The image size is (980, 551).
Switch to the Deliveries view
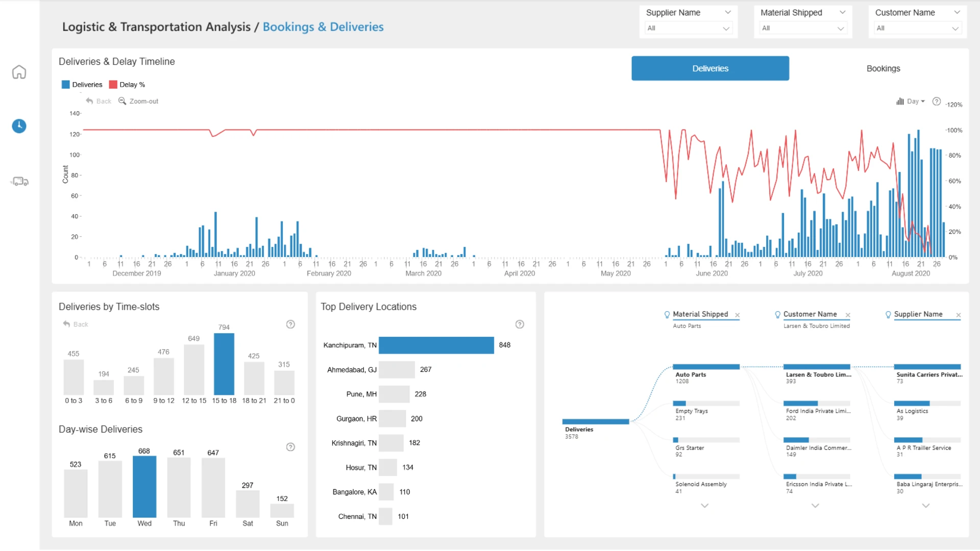pos(710,68)
